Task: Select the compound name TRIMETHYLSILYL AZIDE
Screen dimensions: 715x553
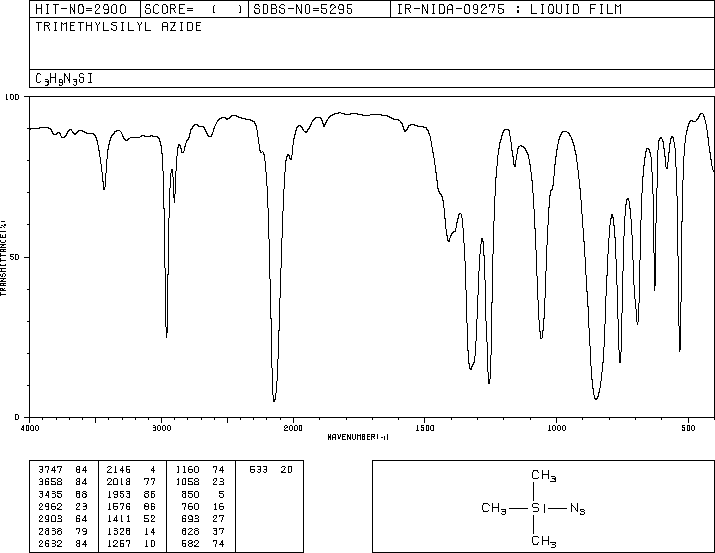Action: pos(119,27)
